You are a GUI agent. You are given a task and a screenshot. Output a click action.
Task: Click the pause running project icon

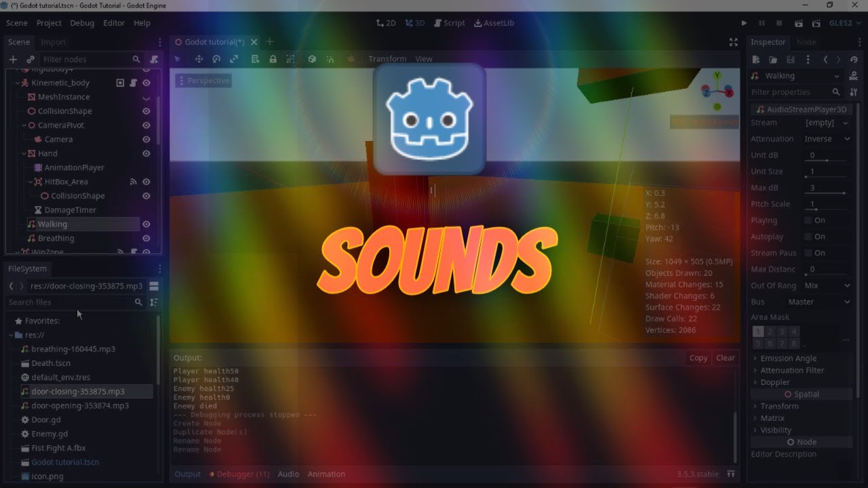click(x=762, y=23)
